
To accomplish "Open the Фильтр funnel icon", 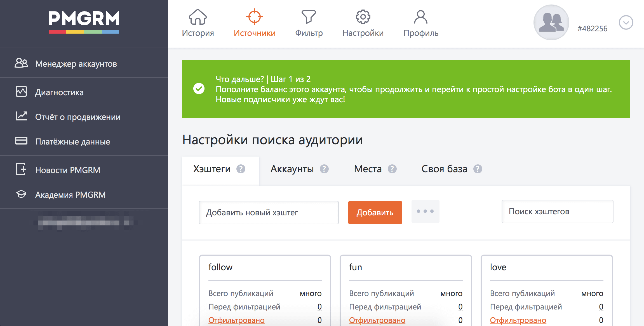I will pos(309,17).
